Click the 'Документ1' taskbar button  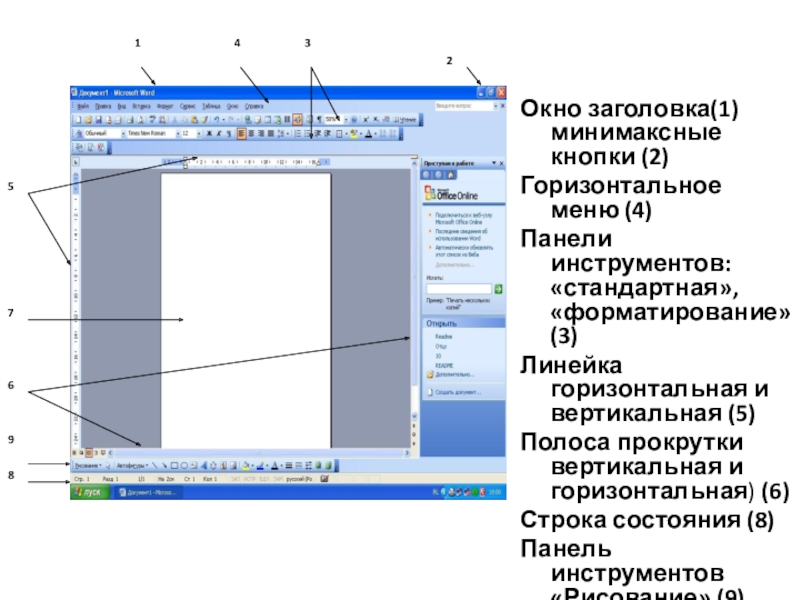148,492
